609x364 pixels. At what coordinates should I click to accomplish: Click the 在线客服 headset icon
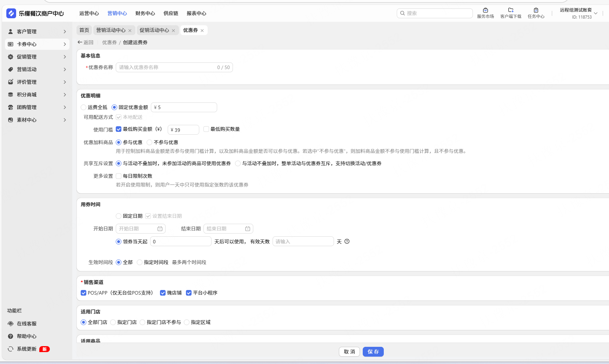tap(11, 324)
